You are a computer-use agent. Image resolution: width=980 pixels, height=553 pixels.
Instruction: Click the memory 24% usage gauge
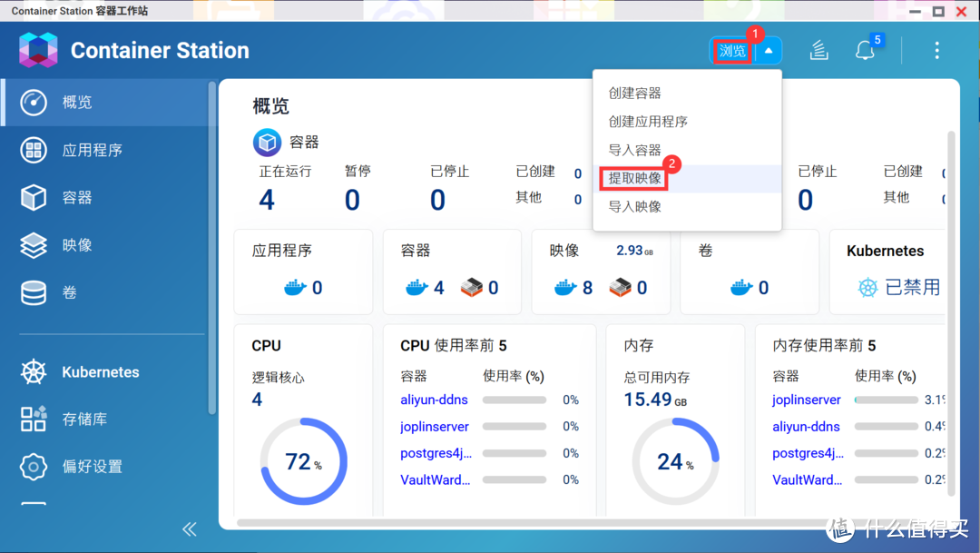676,461
